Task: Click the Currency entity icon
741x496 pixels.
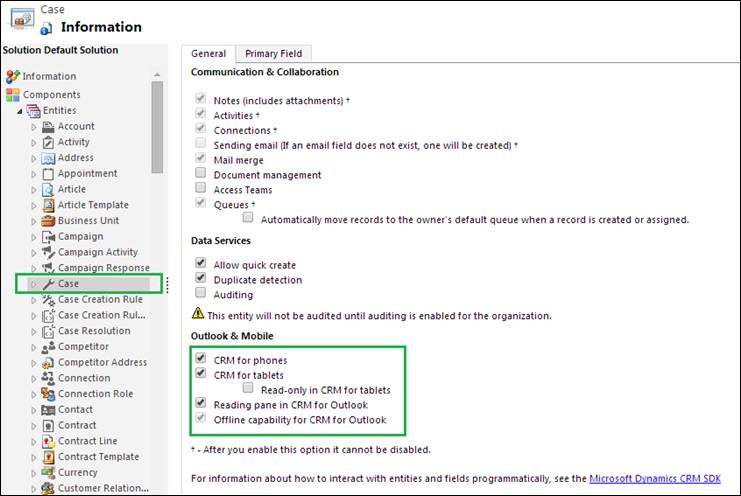Action: pos(48,472)
